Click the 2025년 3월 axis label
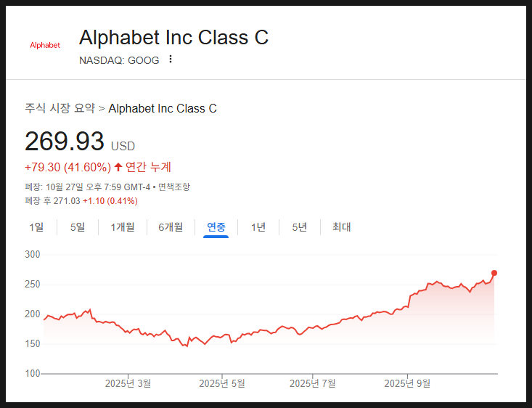This screenshot has width=532, height=408. tap(128, 383)
